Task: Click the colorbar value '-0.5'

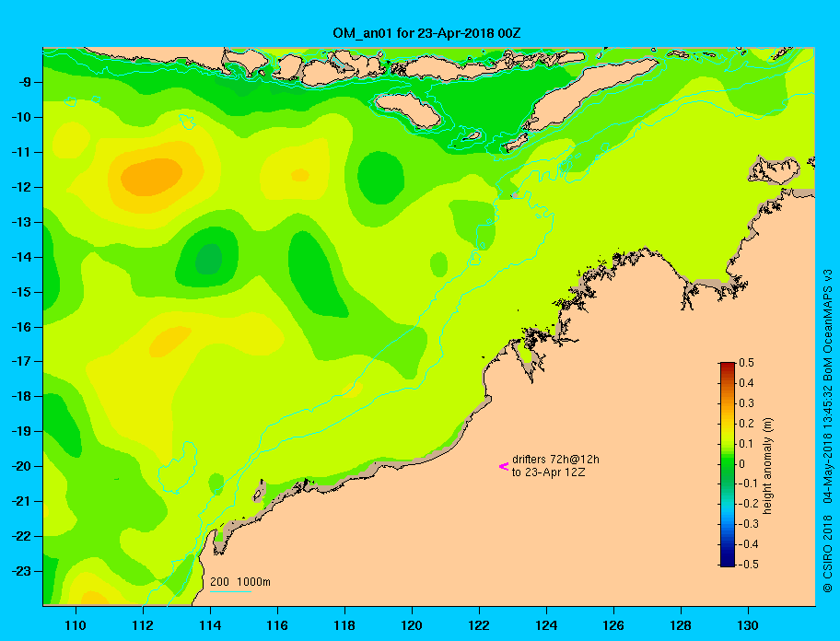Action: pyautogui.click(x=749, y=565)
